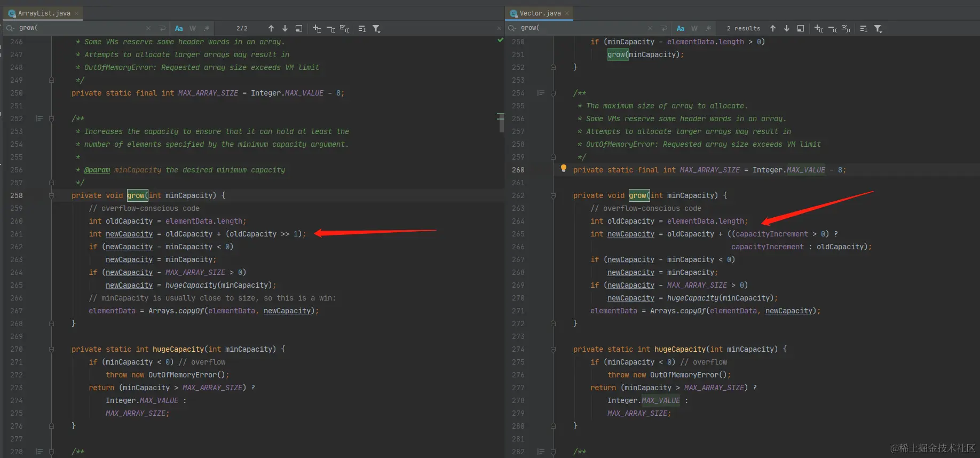The width and height of the screenshot is (980, 458).
Task: Toggle Words option in Vector.java find bar
Action: 694,28
